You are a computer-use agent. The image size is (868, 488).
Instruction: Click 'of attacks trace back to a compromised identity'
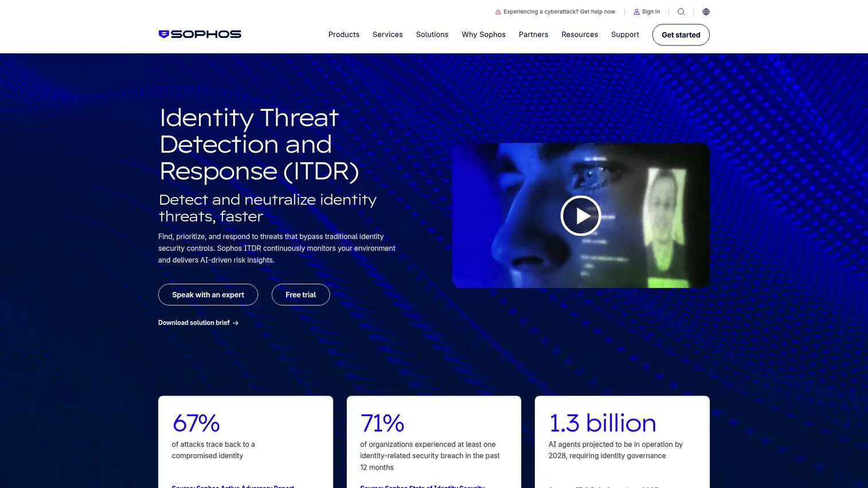[x=213, y=450]
